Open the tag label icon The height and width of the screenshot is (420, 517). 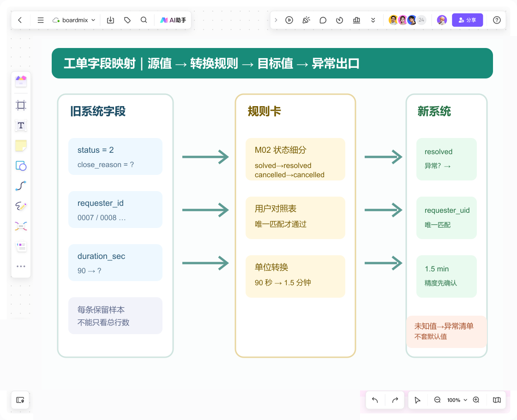pos(127,20)
